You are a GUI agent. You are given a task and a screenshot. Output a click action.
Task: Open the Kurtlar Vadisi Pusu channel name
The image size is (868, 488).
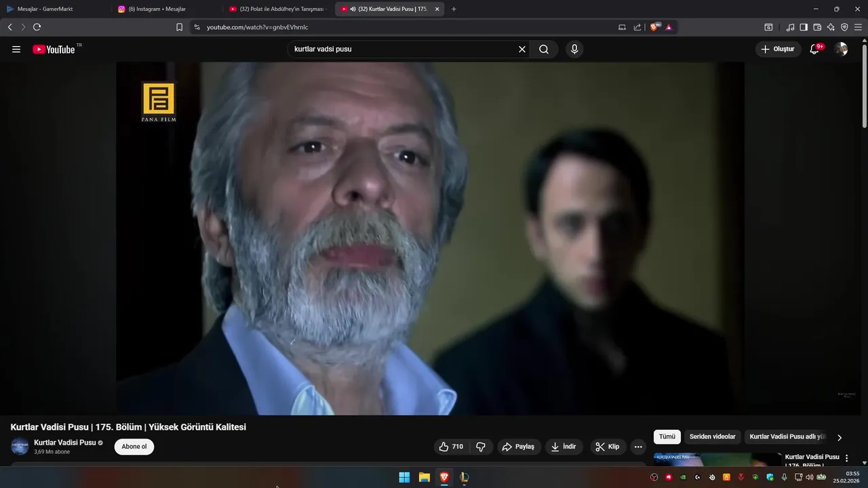(x=65, y=443)
